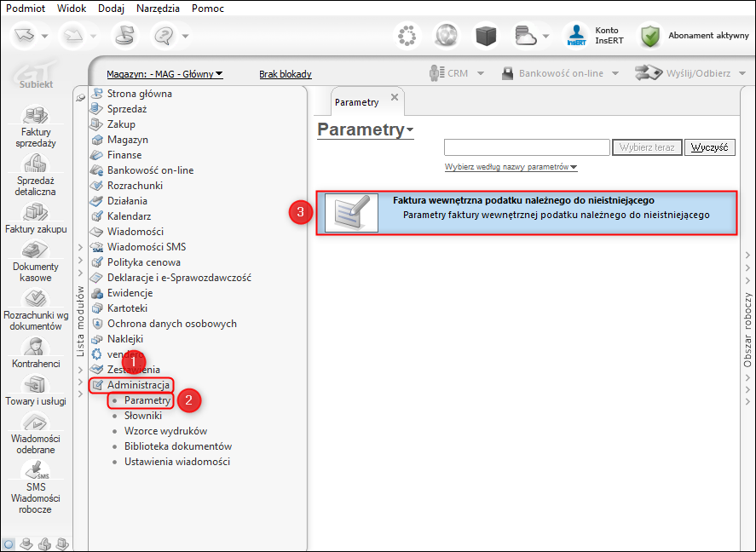756x552 pixels.
Task: Open the Narzędzia menu
Action: [x=159, y=9]
